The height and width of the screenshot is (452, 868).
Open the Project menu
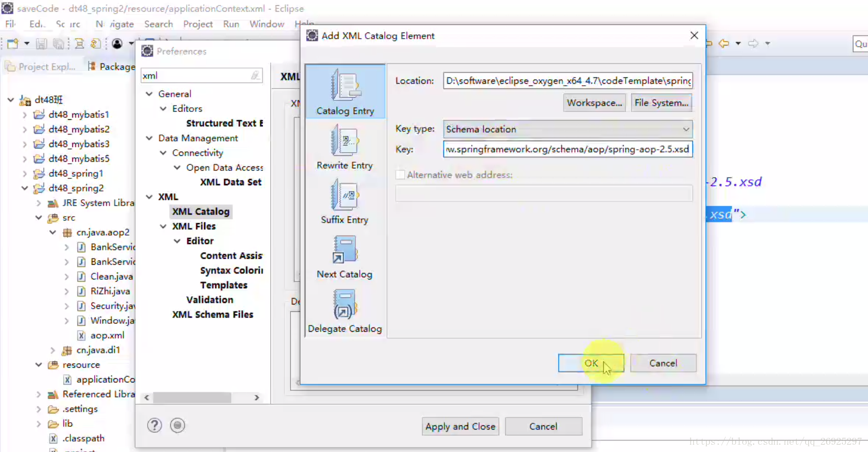198,24
